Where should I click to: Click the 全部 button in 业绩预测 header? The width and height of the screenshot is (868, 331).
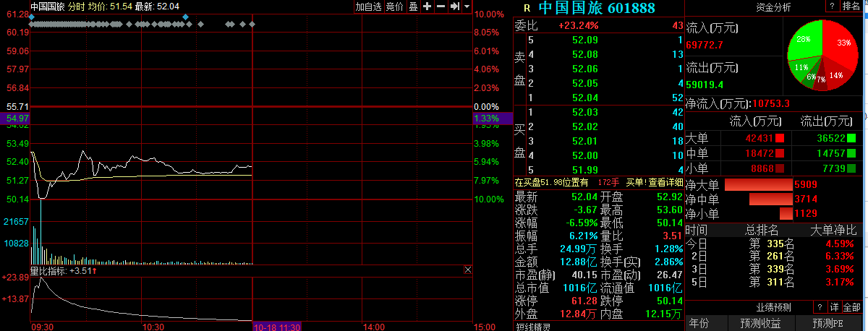point(852,306)
